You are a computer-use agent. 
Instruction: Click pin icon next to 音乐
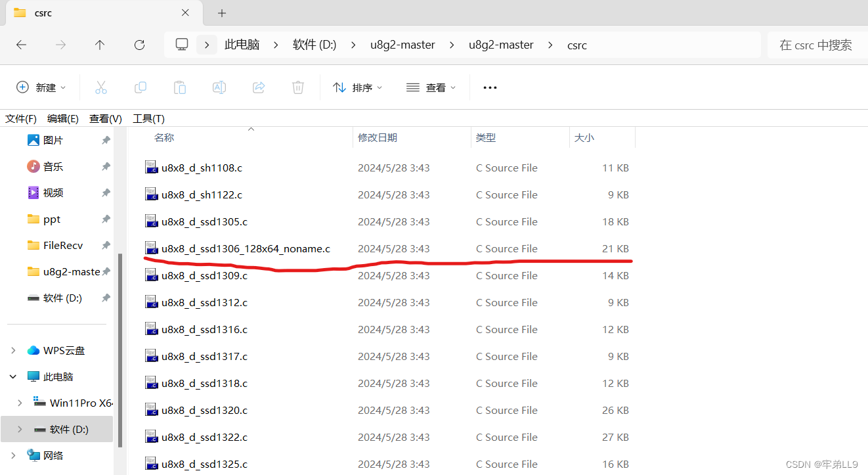coord(106,167)
